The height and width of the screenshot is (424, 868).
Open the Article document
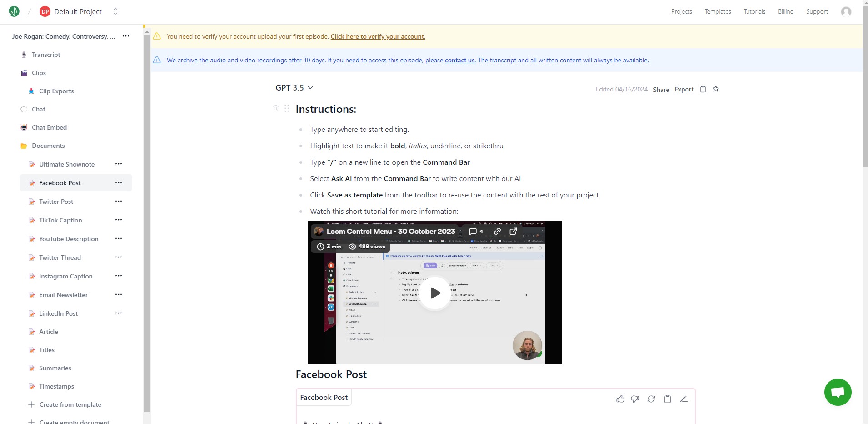point(49,332)
